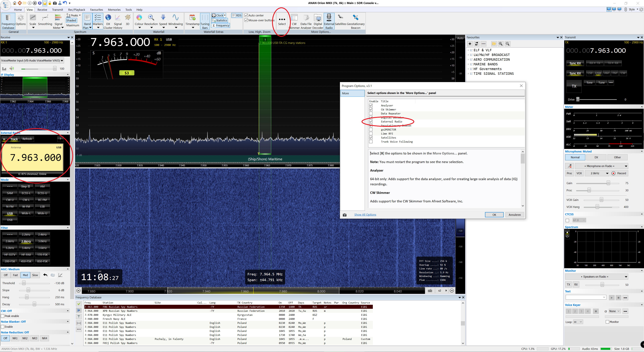Switch to the Receive ribbon tab

point(42,10)
